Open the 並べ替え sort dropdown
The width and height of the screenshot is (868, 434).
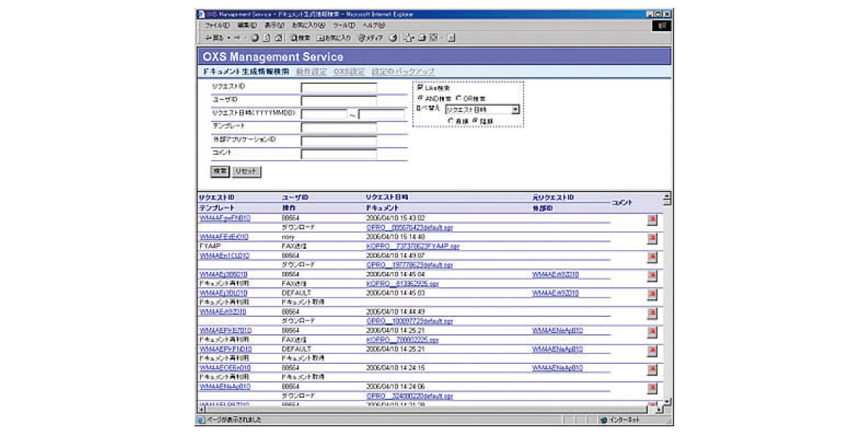[482, 109]
